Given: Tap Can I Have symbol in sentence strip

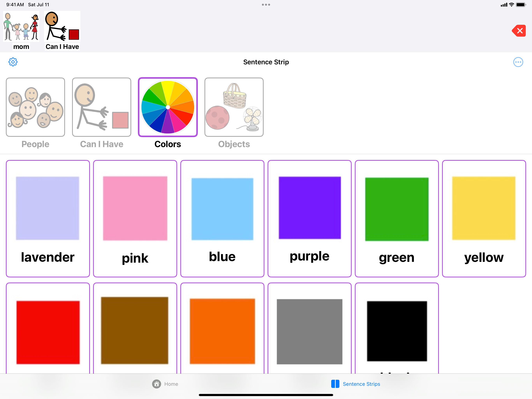Looking at the screenshot, I should (x=62, y=31).
